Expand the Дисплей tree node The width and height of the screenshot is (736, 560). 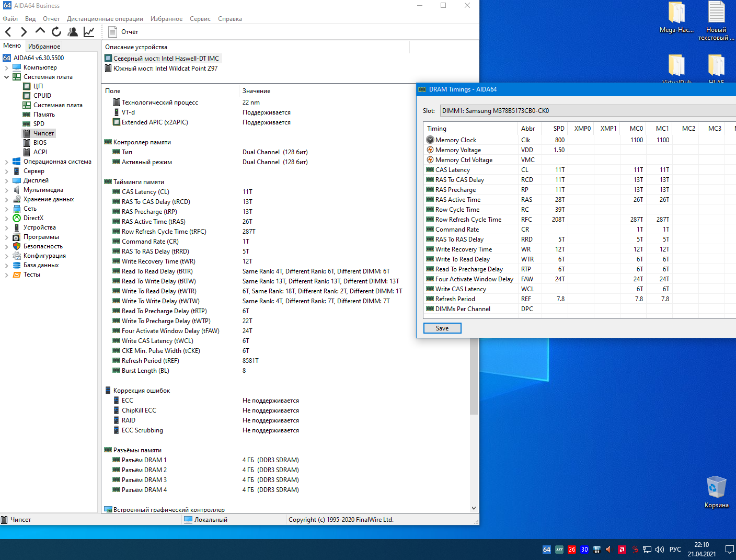pos(6,180)
